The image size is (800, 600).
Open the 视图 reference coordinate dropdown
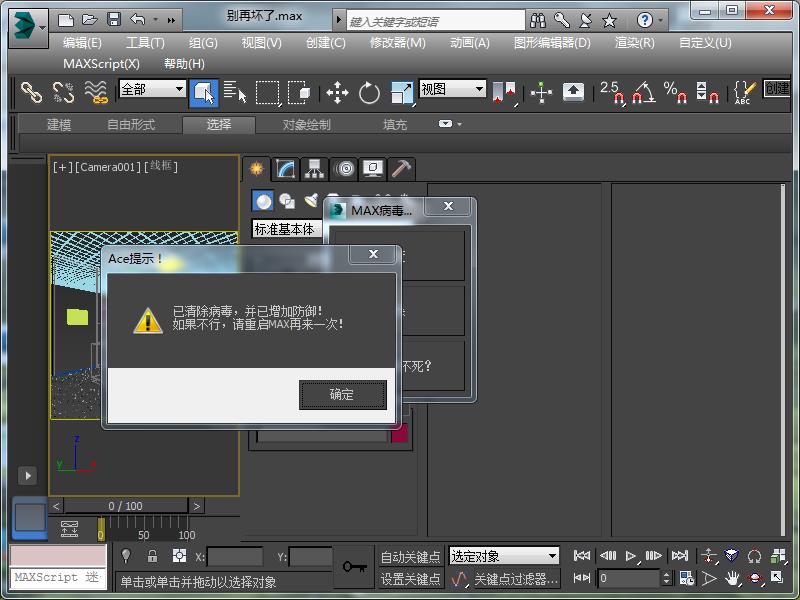click(452, 89)
